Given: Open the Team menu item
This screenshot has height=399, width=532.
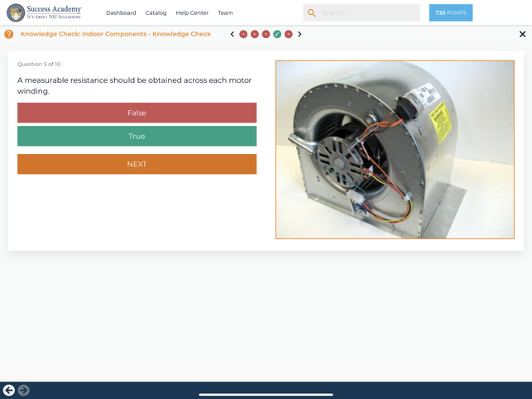Looking at the screenshot, I should (x=225, y=13).
